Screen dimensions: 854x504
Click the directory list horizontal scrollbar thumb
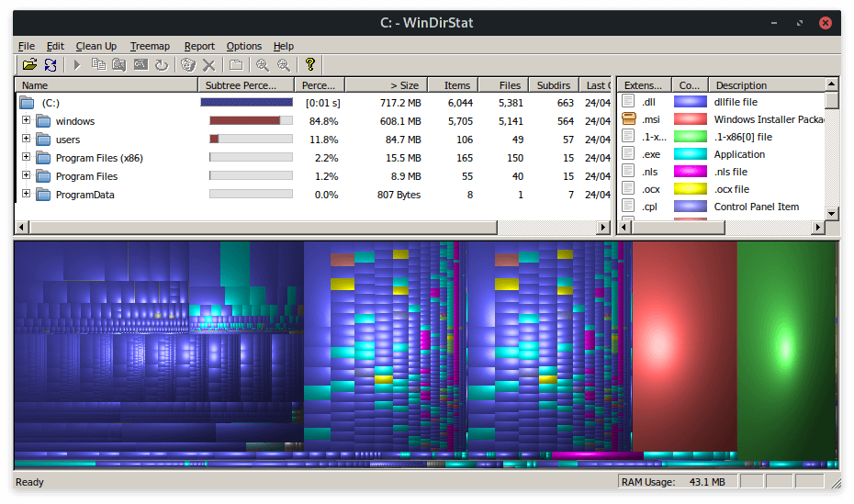pyautogui.click(x=263, y=228)
